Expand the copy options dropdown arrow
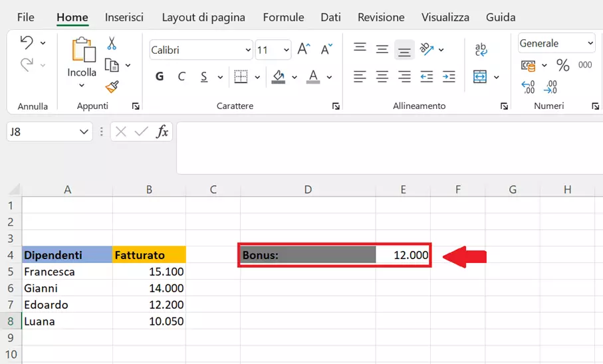This screenshot has height=364, width=603. (x=128, y=65)
